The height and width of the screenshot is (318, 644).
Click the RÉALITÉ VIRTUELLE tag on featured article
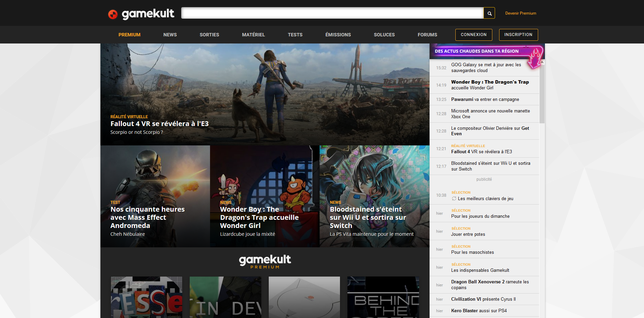tap(129, 117)
